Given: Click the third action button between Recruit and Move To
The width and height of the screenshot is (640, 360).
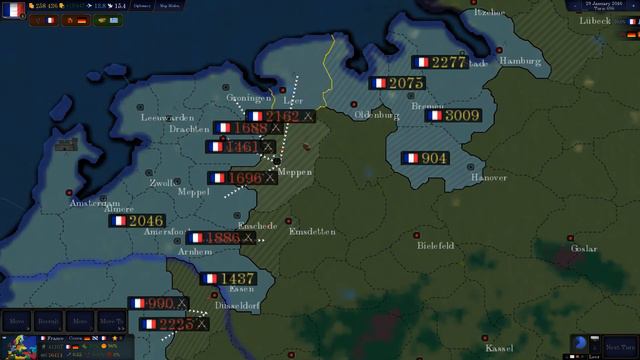Looking at the screenshot, I should (80, 321).
